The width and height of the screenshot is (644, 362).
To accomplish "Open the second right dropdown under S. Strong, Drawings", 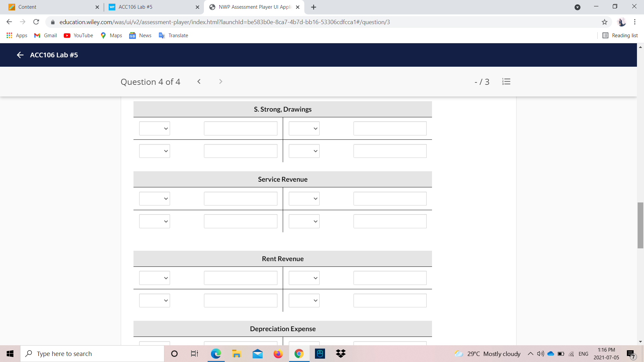I will click(304, 151).
